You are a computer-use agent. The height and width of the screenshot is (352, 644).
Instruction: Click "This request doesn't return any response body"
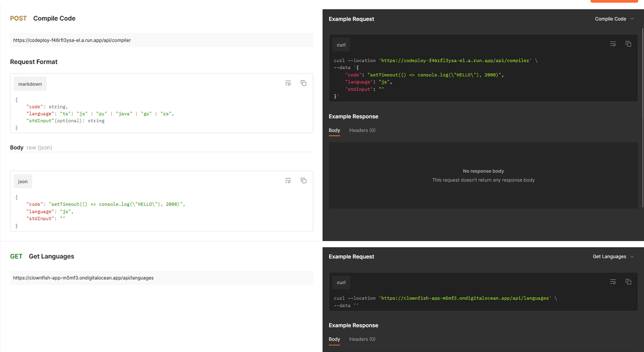coord(483,180)
